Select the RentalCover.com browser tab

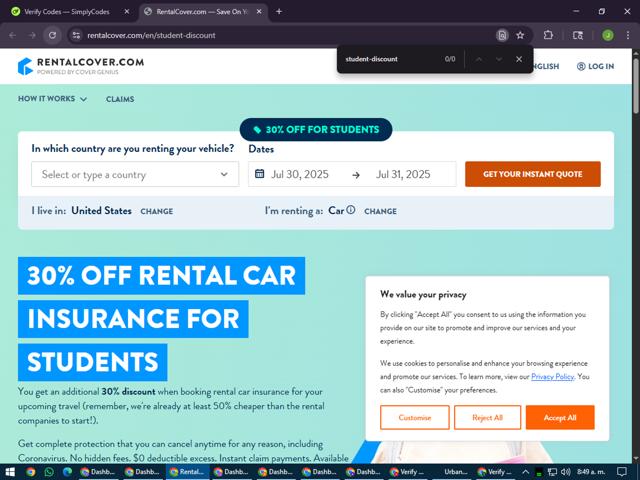pos(202,11)
